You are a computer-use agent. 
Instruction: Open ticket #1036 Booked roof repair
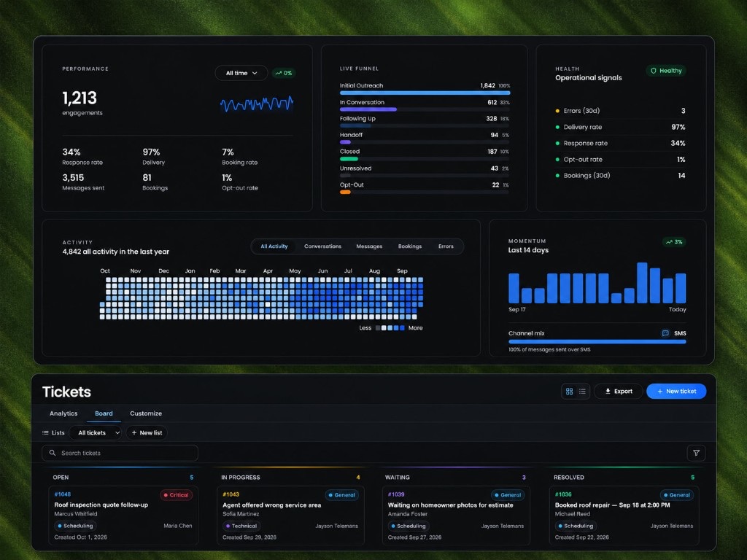[624, 516]
